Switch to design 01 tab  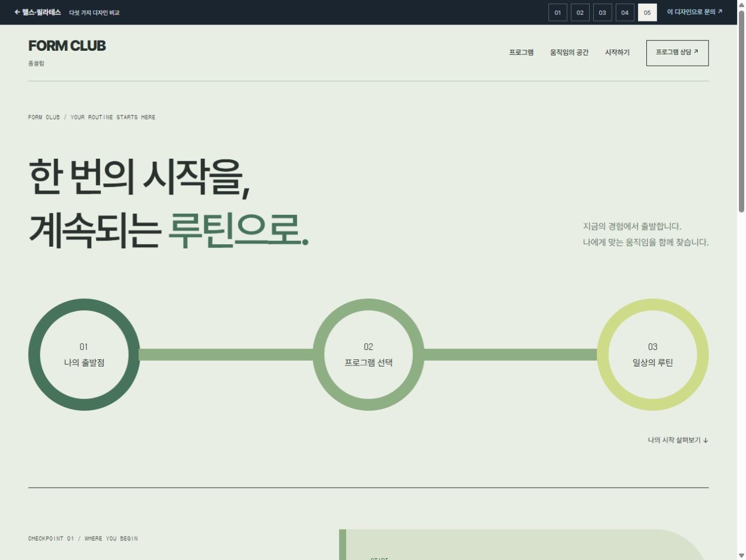click(x=558, y=13)
